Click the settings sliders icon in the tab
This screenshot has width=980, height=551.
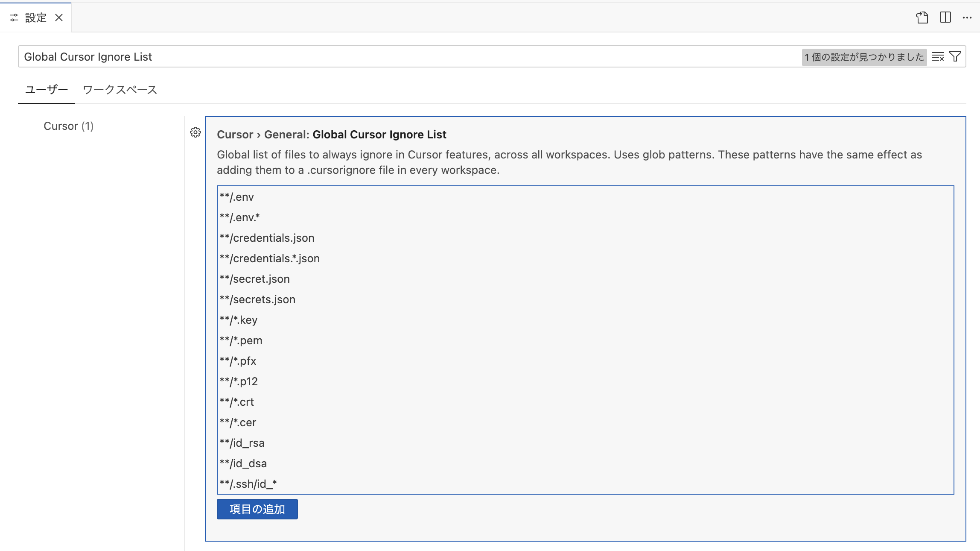coord(14,18)
